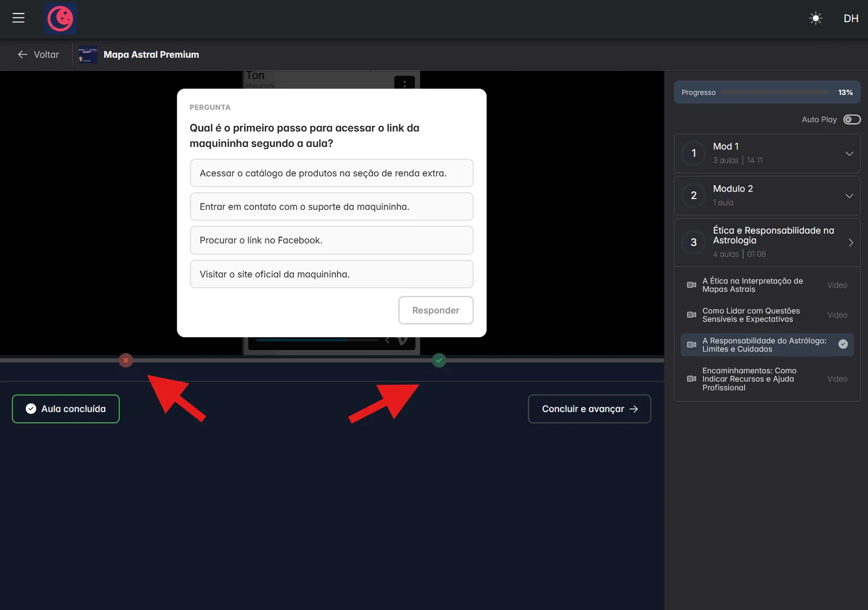Open lesson Encaminhamentos: Como Indicar Recursos

(767, 379)
